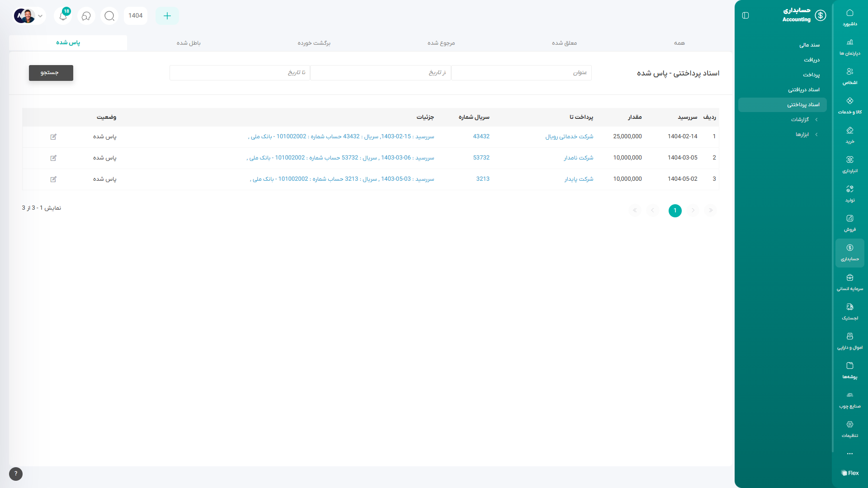Collapse the sidebar panel toggle

coord(745,15)
